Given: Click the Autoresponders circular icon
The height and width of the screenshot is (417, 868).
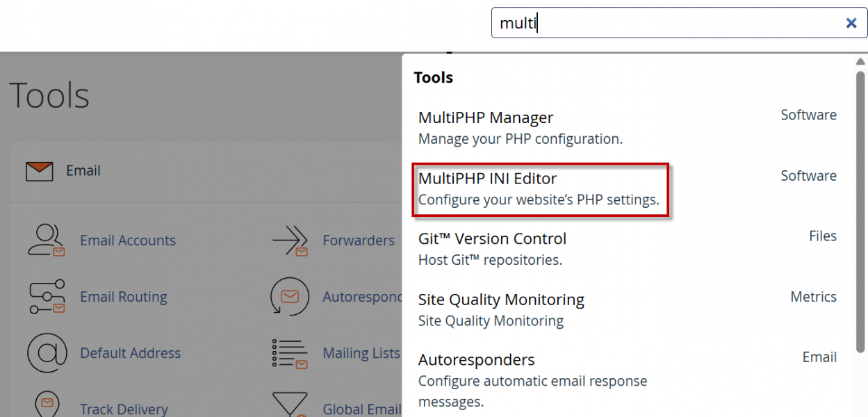Looking at the screenshot, I should [290, 297].
